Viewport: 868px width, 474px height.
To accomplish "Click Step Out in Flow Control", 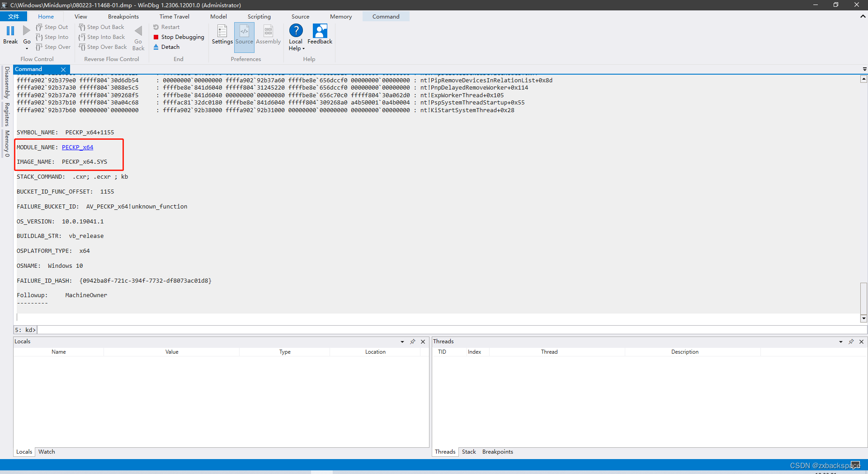I will click(52, 27).
